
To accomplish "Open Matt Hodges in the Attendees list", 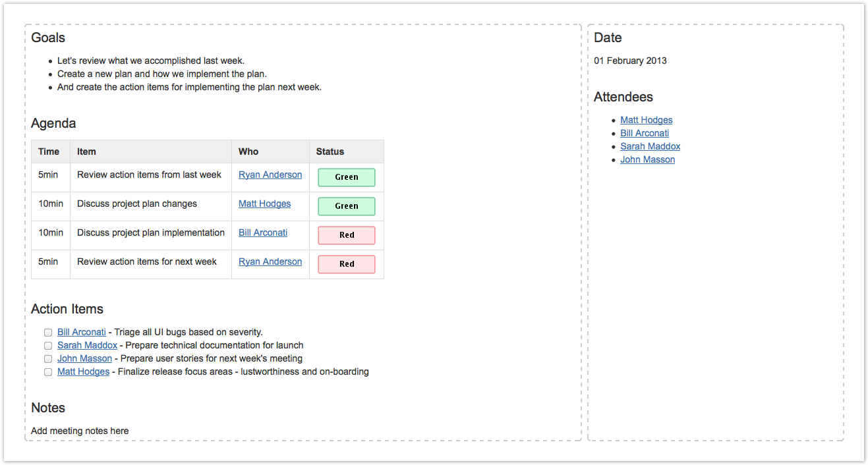I will (647, 120).
